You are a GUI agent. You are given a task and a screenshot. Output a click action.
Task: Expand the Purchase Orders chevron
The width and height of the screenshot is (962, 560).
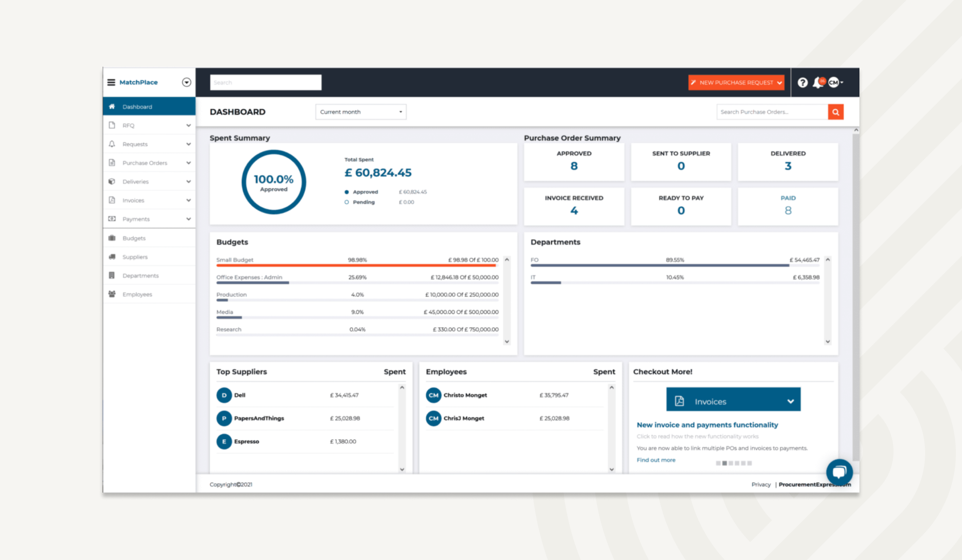[x=189, y=163]
